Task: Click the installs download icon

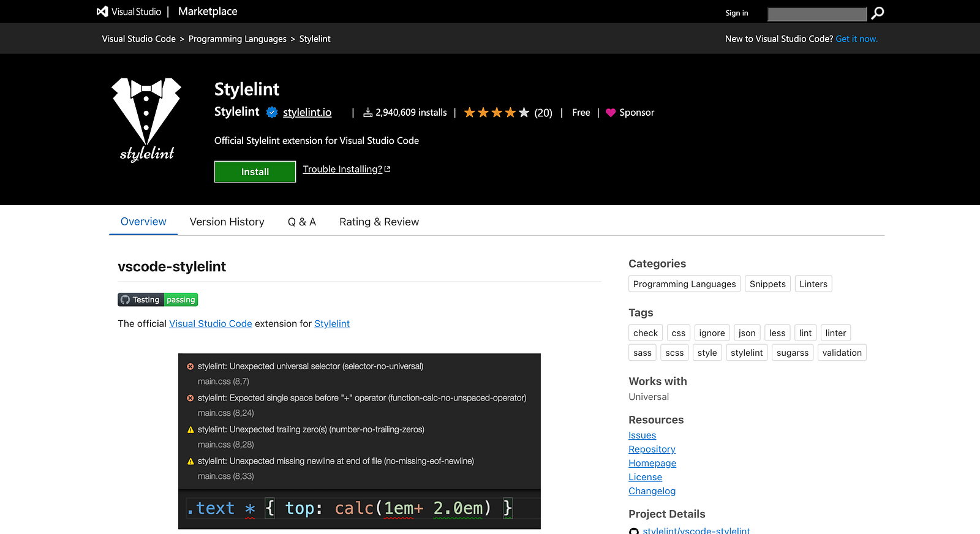Action: click(368, 112)
